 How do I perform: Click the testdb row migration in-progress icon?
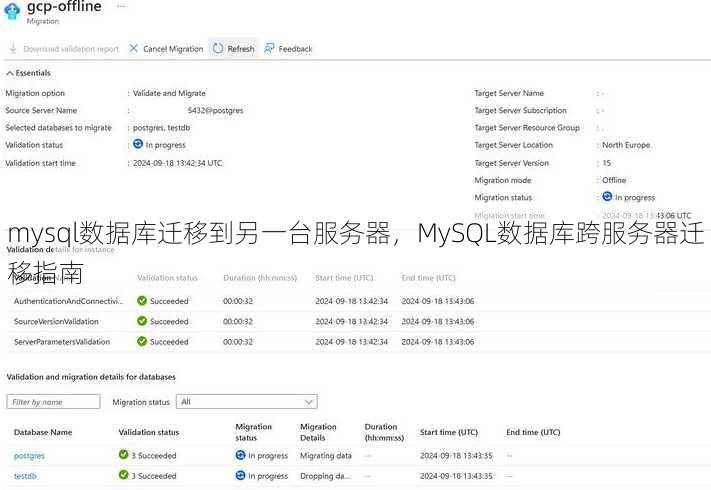240,475
